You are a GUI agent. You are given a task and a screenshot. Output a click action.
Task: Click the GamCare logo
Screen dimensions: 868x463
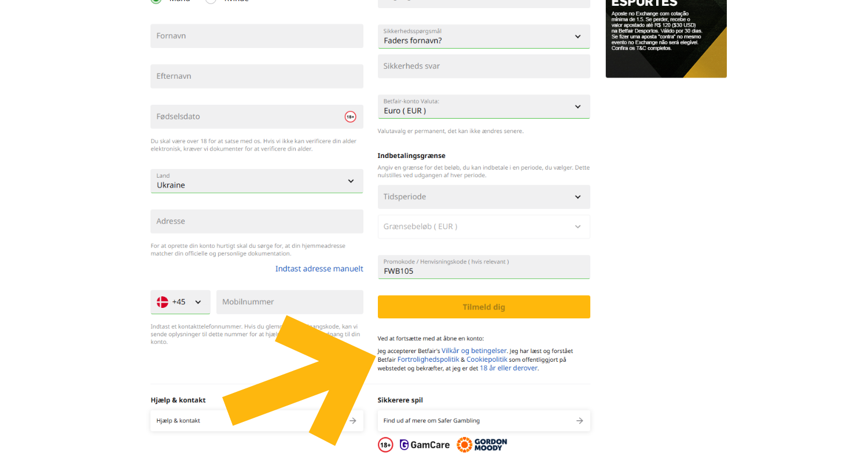pyautogui.click(x=425, y=444)
